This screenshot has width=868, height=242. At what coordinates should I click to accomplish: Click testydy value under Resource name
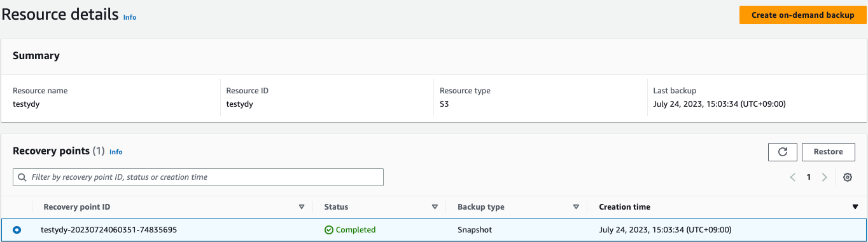tap(26, 104)
